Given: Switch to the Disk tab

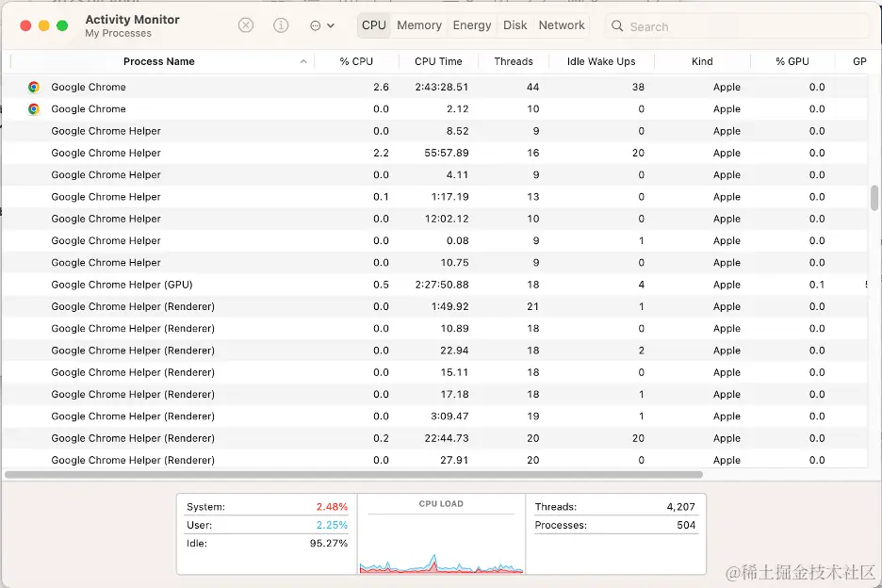Looking at the screenshot, I should pos(514,25).
